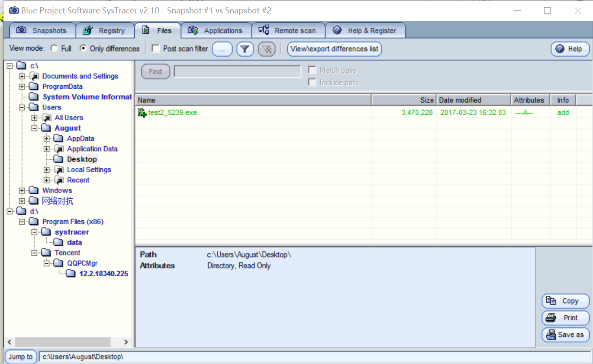The image size is (593, 364).
Task: Click the Help button at top right
Action: 570,49
